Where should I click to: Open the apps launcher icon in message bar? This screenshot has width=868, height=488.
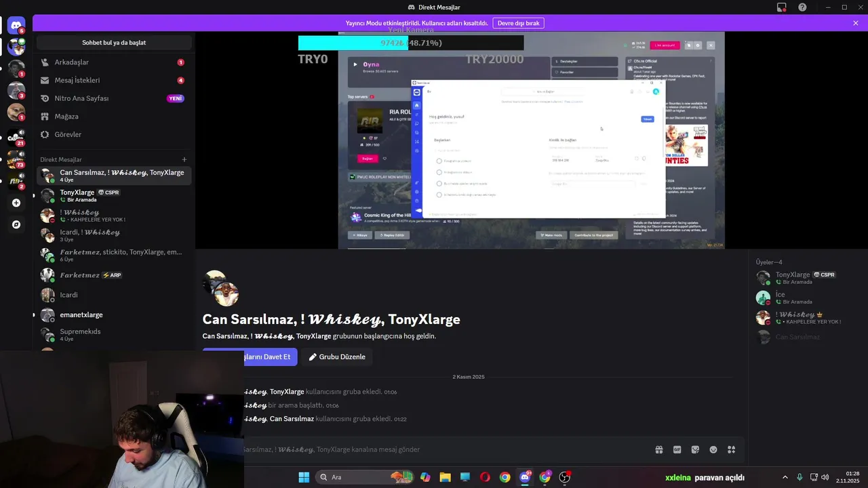[731, 449]
